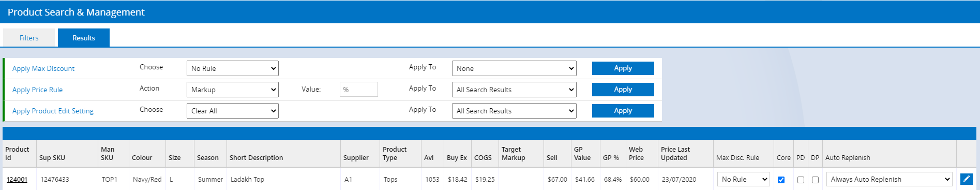The height and width of the screenshot is (190, 980).
Task: Check the DP checkbox in product row
Action: 815,180
